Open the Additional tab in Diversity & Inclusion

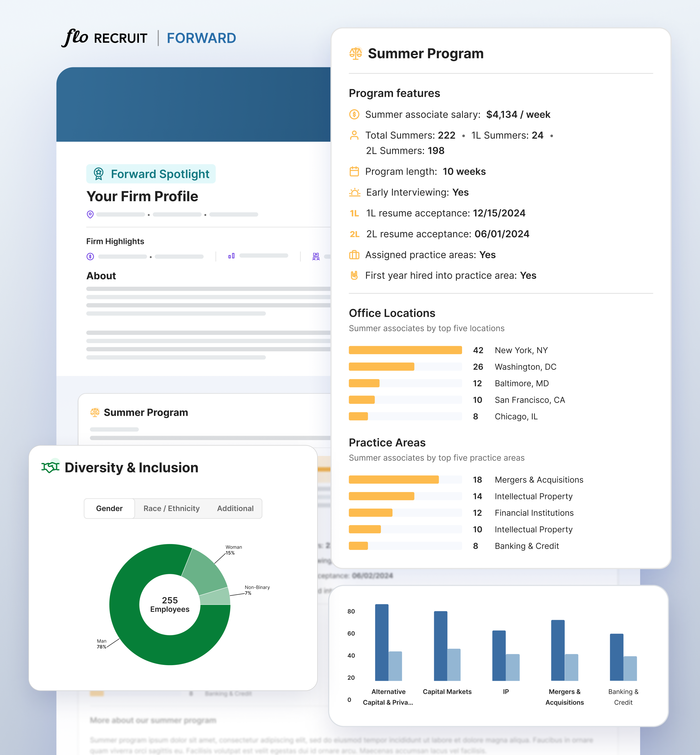click(235, 508)
